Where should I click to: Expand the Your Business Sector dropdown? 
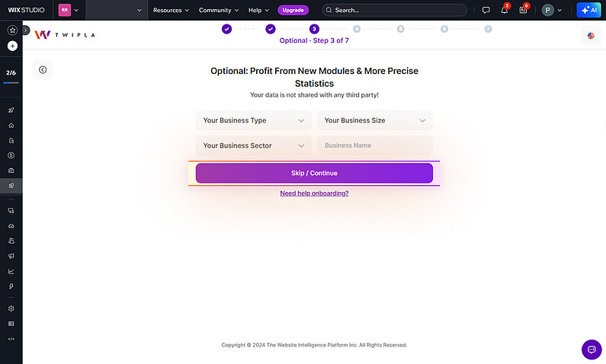tap(254, 145)
